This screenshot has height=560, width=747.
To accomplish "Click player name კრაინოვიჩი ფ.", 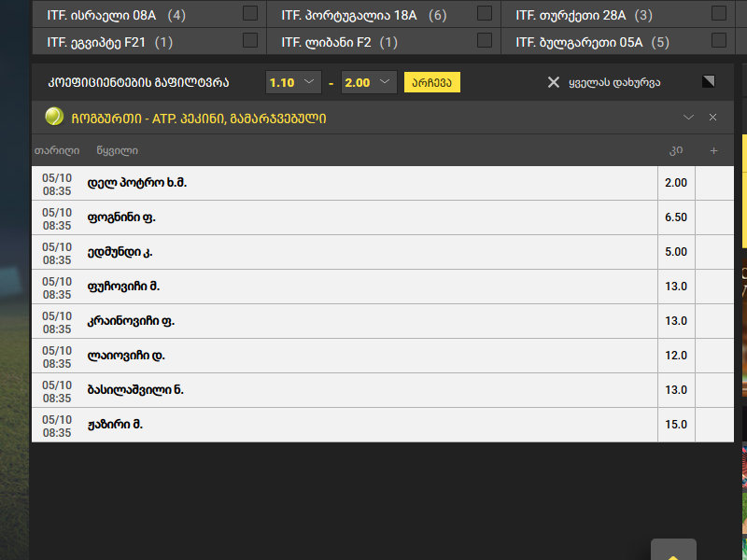I will pos(131,321).
